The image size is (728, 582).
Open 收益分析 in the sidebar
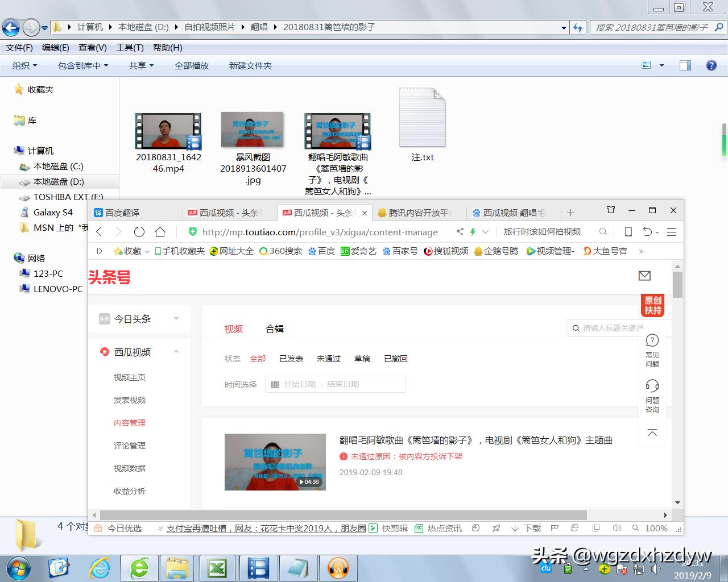coord(130,491)
